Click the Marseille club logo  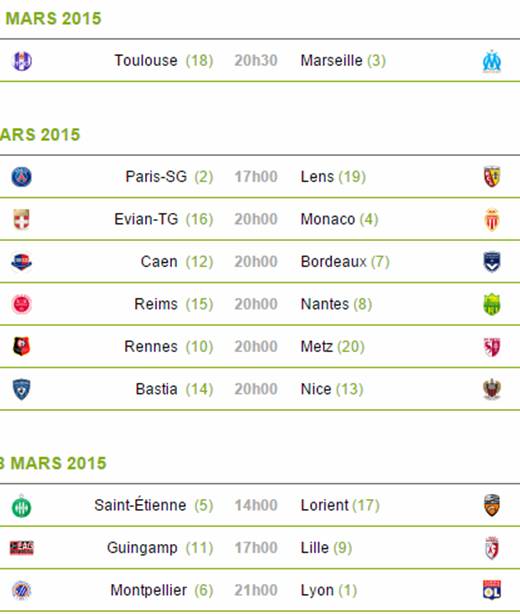pyautogui.click(x=492, y=61)
